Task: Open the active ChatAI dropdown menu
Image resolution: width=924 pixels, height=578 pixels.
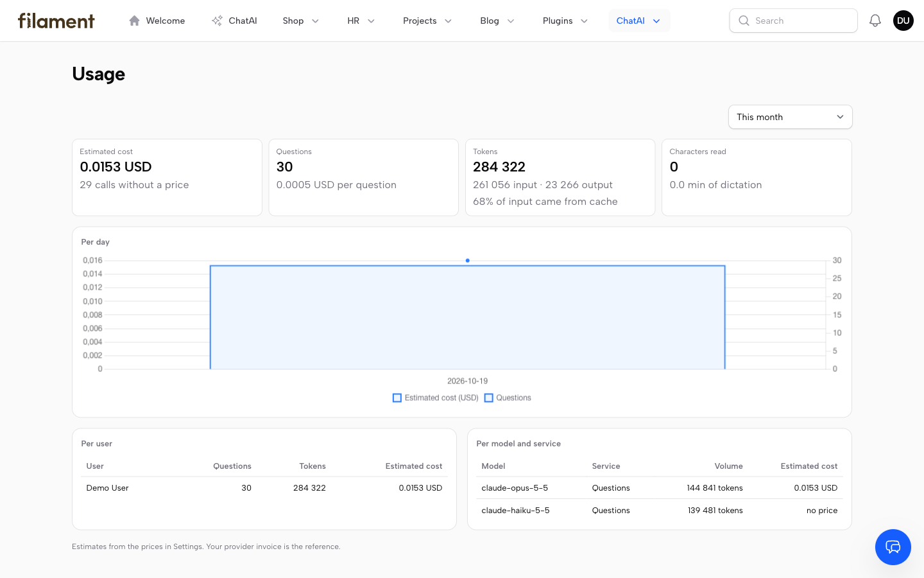Action: 639,21
